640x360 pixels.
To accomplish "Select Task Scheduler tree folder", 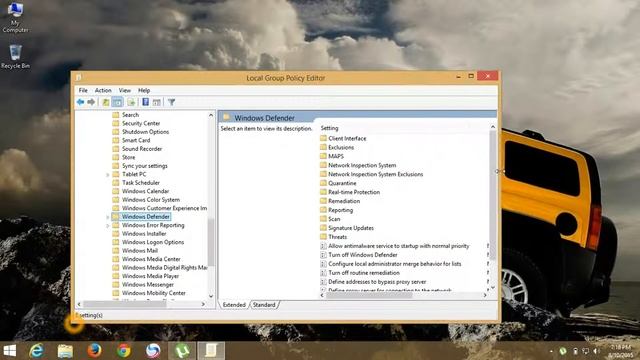I will (141, 183).
